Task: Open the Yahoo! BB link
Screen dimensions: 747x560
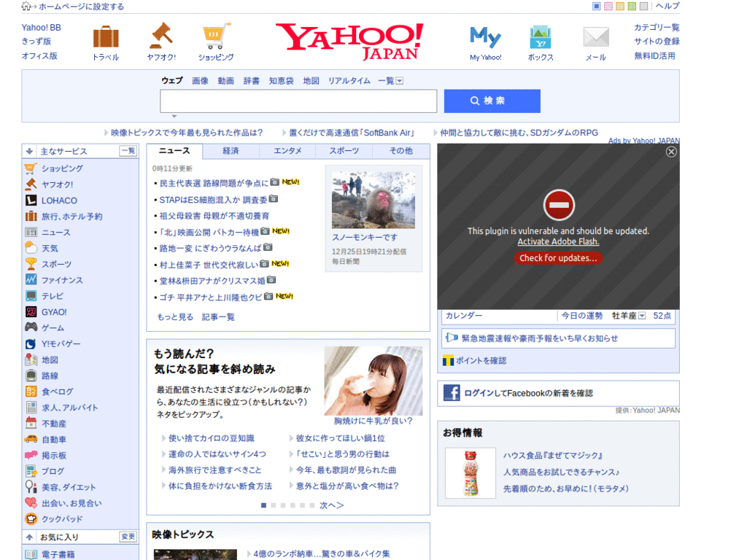Action: [x=41, y=28]
